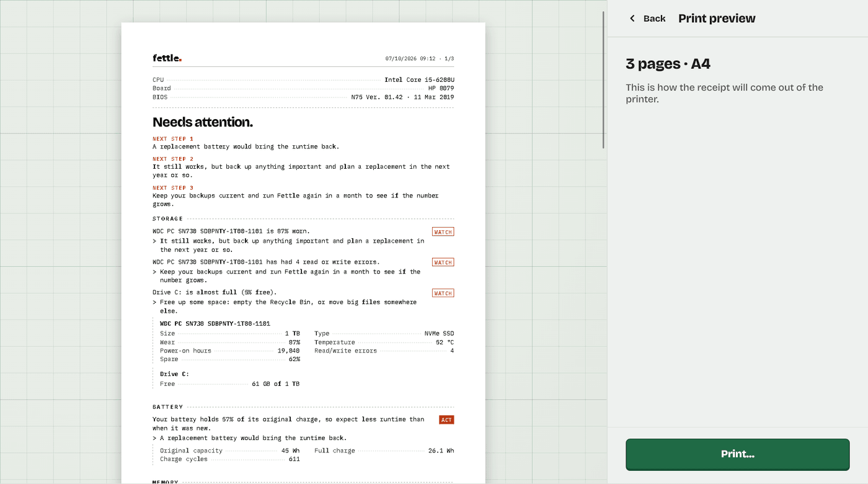Image resolution: width=868 pixels, height=484 pixels.
Task: Click the 'Power-on hours' value 19,840
Action: 288,351
